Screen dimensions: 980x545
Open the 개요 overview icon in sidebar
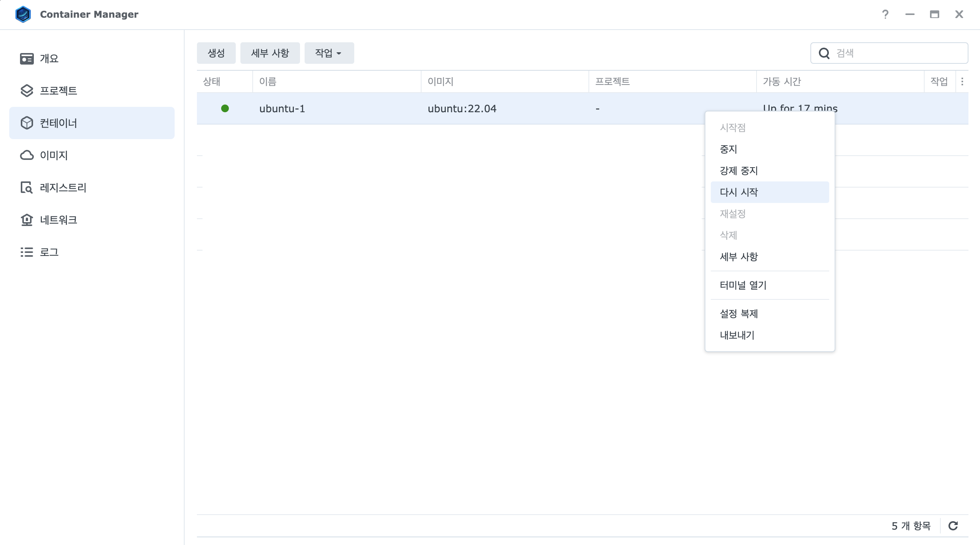point(27,59)
